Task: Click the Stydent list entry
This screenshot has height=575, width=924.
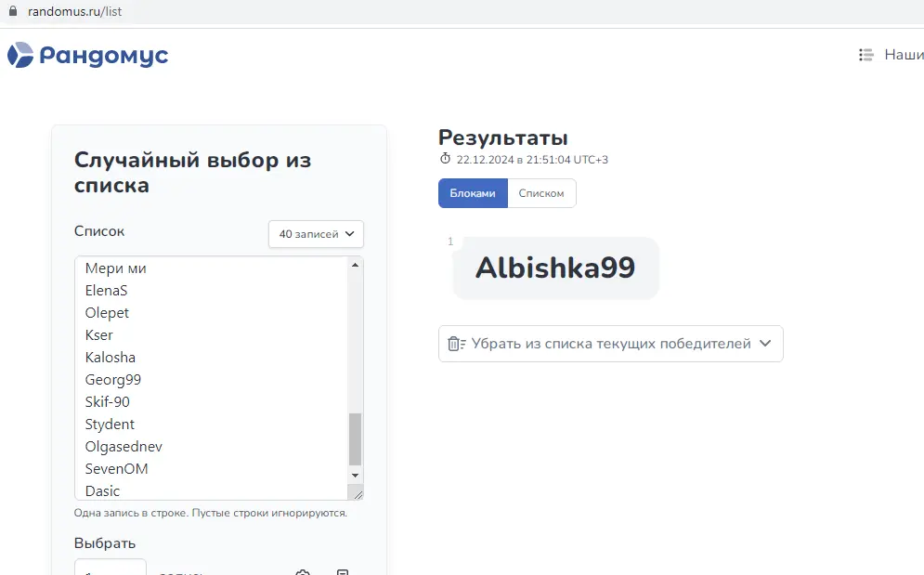Action: click(x=110, y=425)
